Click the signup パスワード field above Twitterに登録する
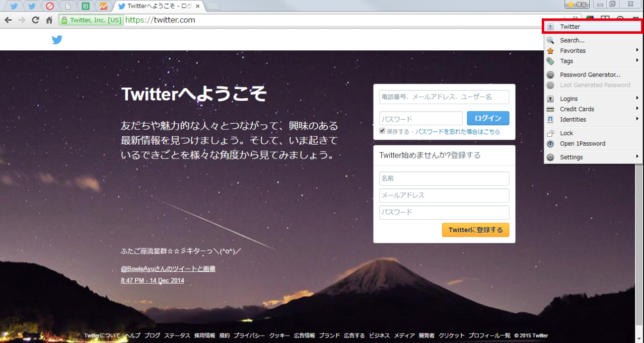 tap(444, 212)
